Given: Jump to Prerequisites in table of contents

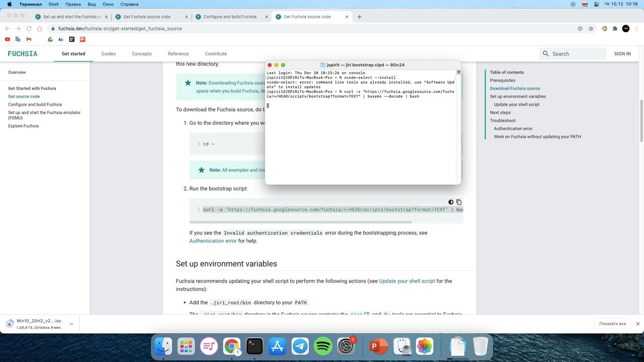Looking at the screenshot, I should (x=503, y=80).
